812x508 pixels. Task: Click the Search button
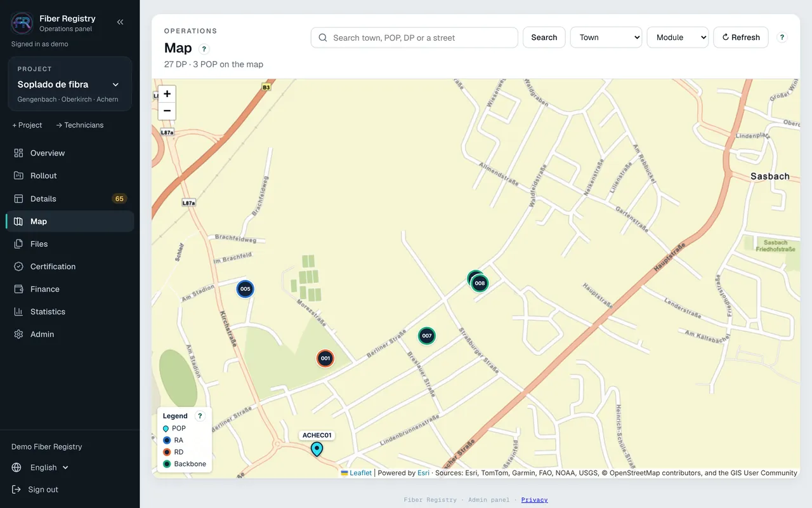[x=544, y=37]
